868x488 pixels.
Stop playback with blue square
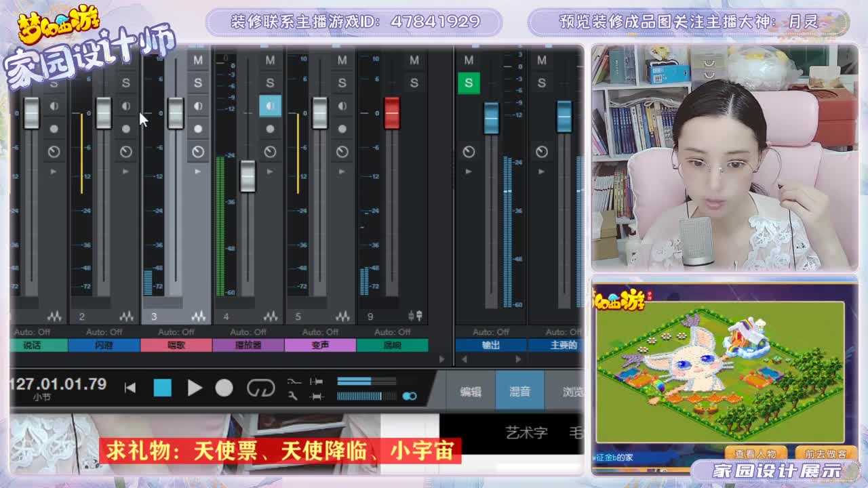[x=163, y=388]
